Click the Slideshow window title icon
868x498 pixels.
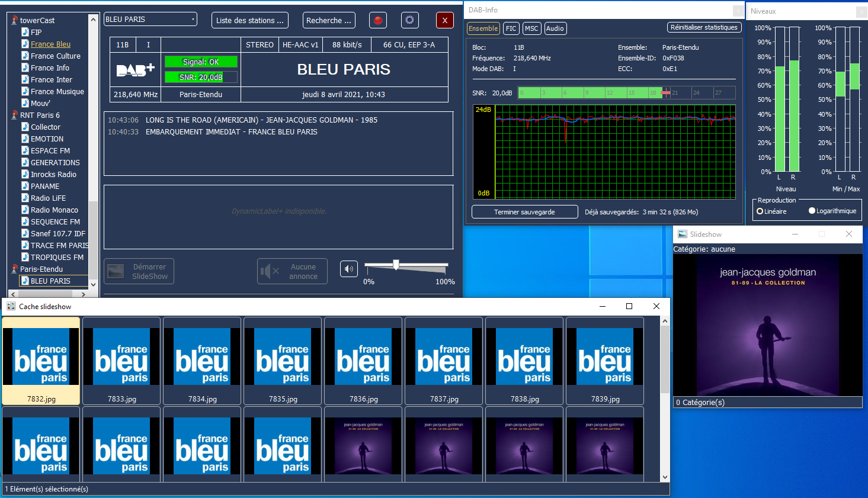[683, 234]
